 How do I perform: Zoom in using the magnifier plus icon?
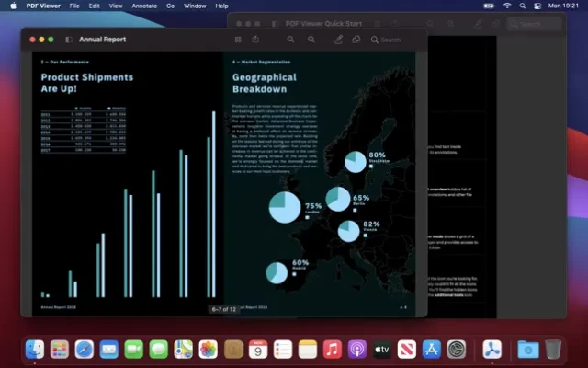click(312, 40)
